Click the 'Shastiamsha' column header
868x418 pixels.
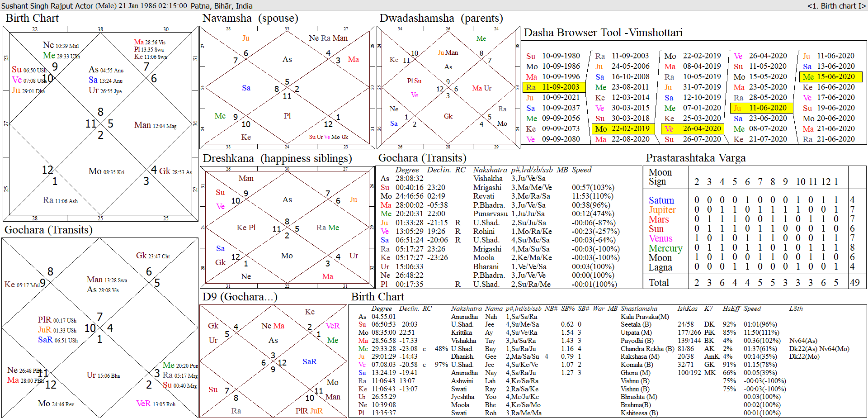tap(639, 309)
